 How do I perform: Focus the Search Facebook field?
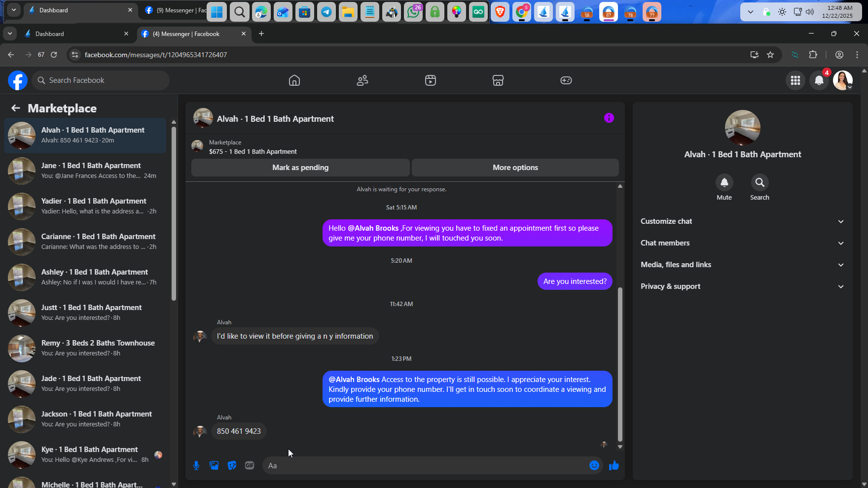click(101, 80)
